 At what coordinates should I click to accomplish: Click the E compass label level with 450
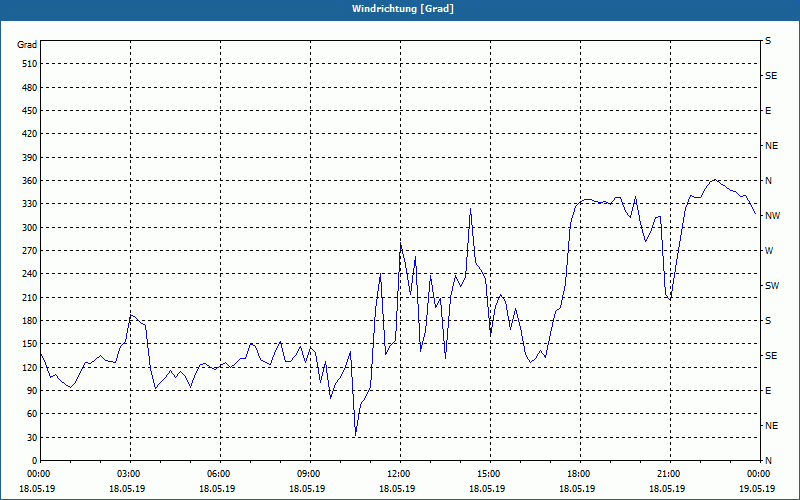coord(768,111)
